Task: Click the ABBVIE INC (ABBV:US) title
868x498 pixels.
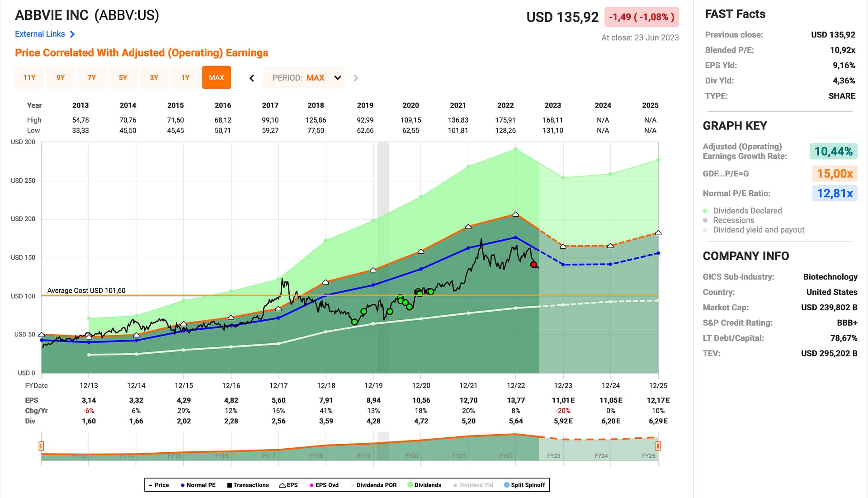Action: point(87,15)
